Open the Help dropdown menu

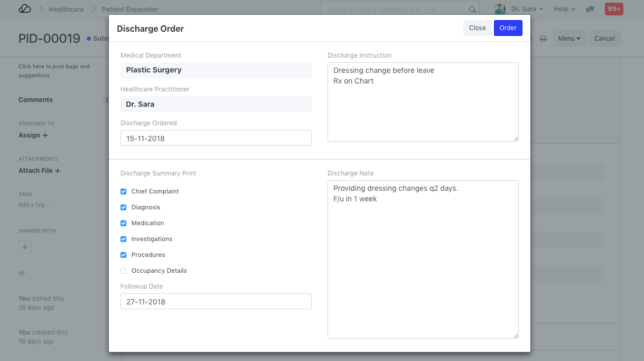(x=564, y=9)
